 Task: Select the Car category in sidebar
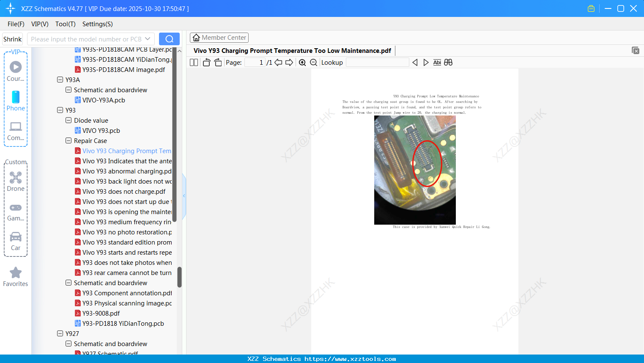point(16,241)
